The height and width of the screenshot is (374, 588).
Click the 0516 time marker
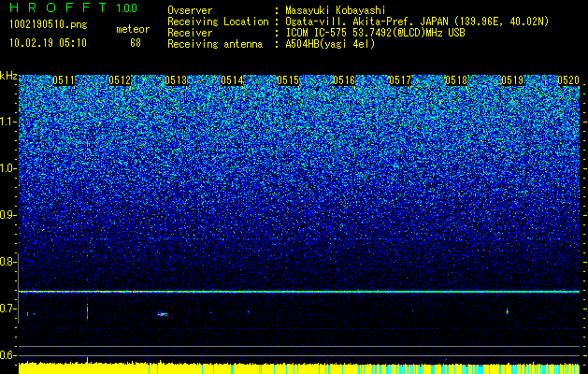point(344,80)
